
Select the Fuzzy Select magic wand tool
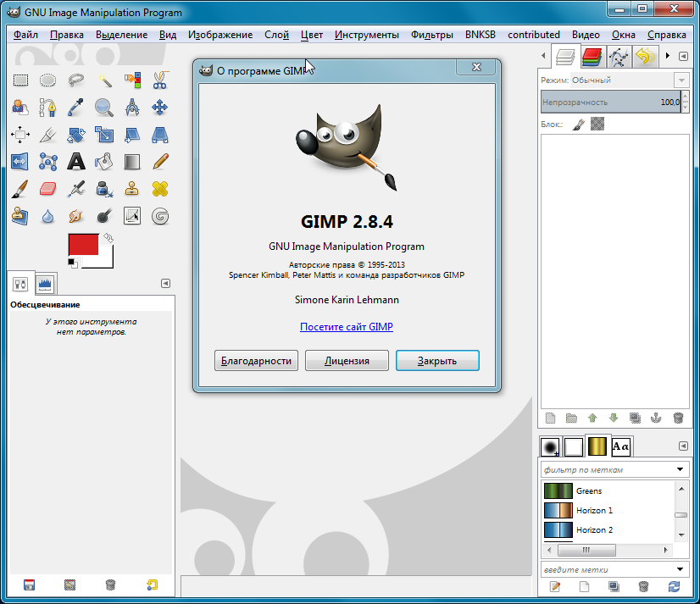click(x=104, y=80)
